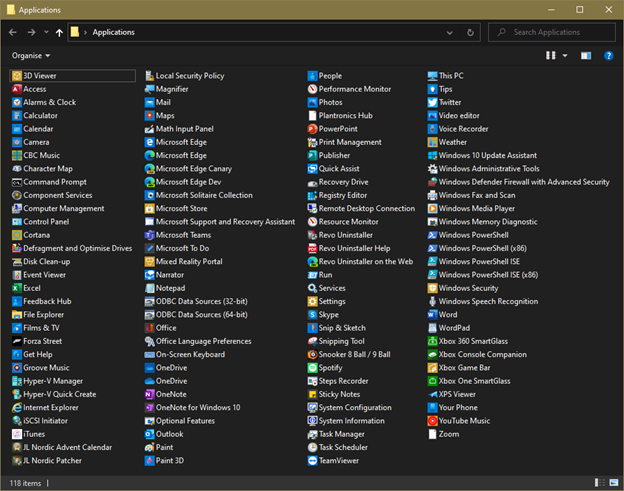Open the Help button
Image resolution: width=624 pixels, height=491 pixels.
608,56
